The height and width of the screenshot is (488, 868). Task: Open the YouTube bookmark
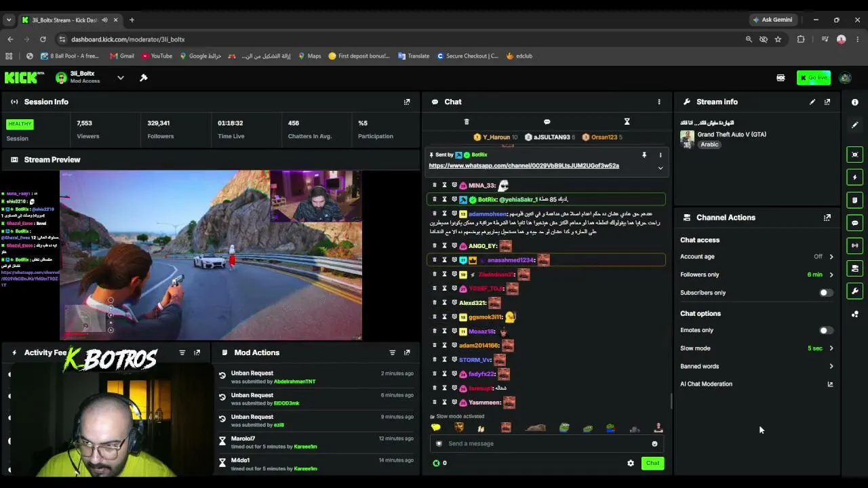click(x=156, y=56)
